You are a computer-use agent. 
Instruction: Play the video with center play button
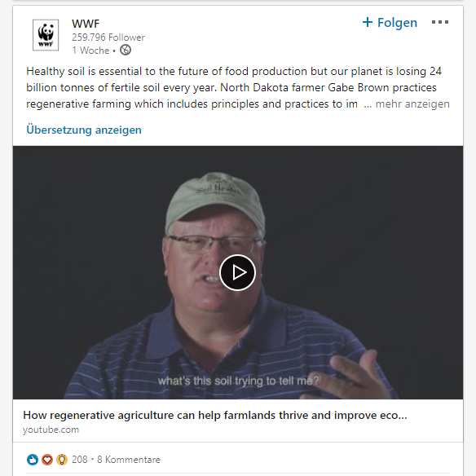[x=237, y=272]
